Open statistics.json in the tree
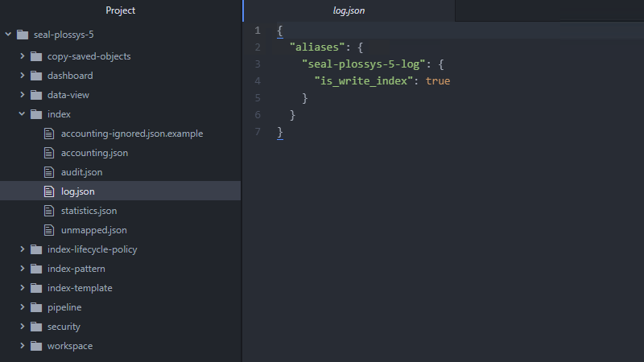 [x=89, y=211]
